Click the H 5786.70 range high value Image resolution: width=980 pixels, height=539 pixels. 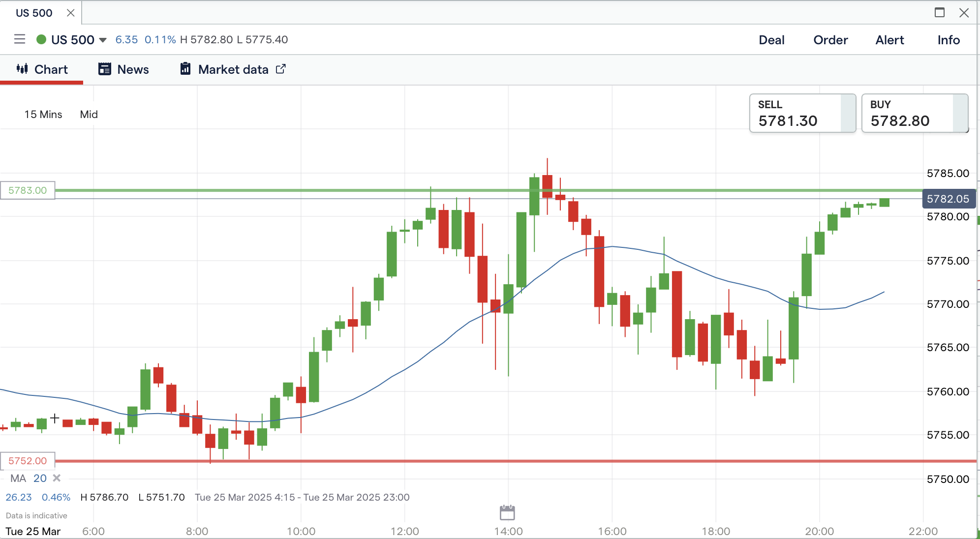coord(104,497)
